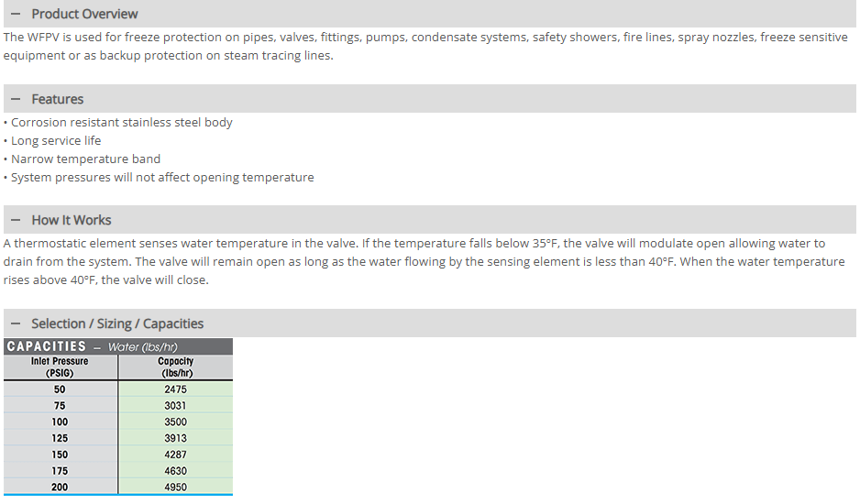Click the minus icon beside Product Overview
Screen dimensions: 860x504
(16, 15)
